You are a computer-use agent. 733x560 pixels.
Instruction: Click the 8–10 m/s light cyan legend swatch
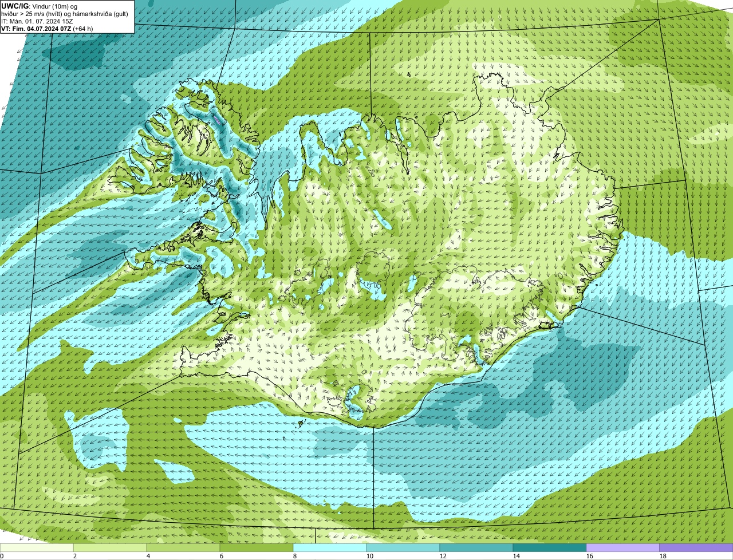(x=330, y=548)
